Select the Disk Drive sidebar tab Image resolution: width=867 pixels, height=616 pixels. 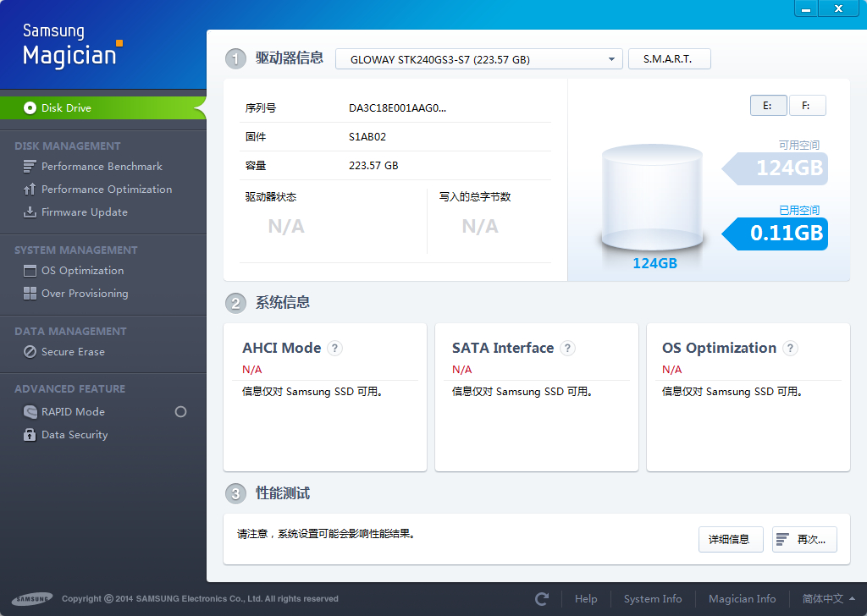(x=102, y=107)
